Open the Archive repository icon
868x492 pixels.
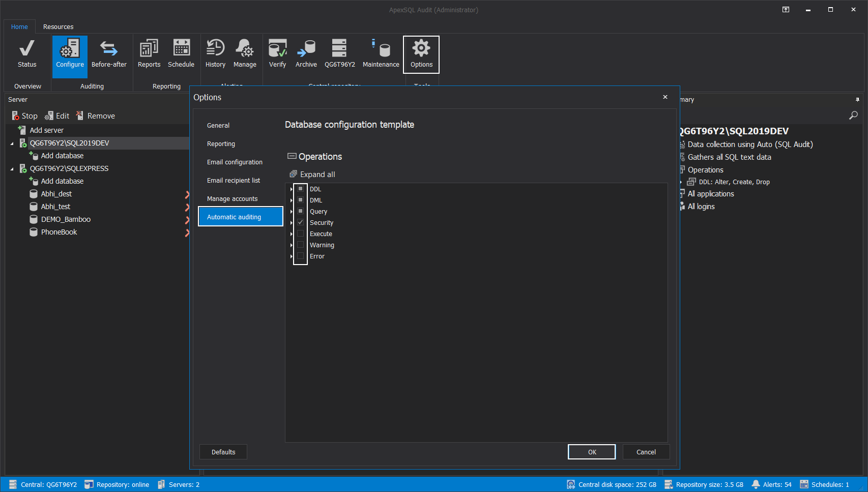click(x=306, y=54)
